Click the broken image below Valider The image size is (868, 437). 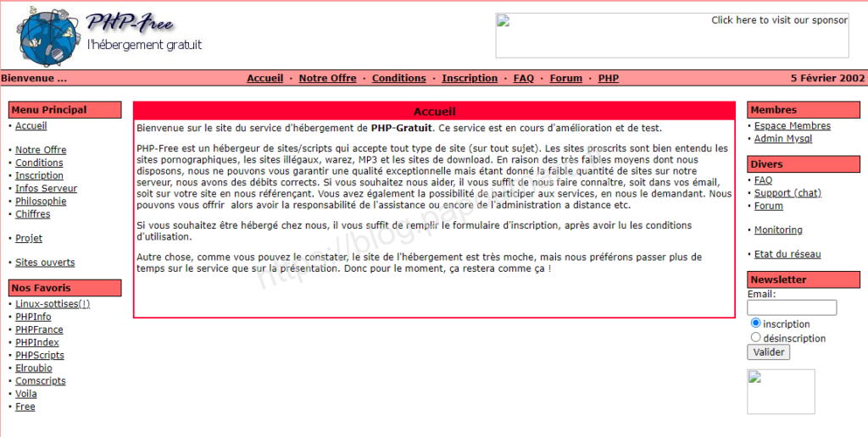(780, 391)
